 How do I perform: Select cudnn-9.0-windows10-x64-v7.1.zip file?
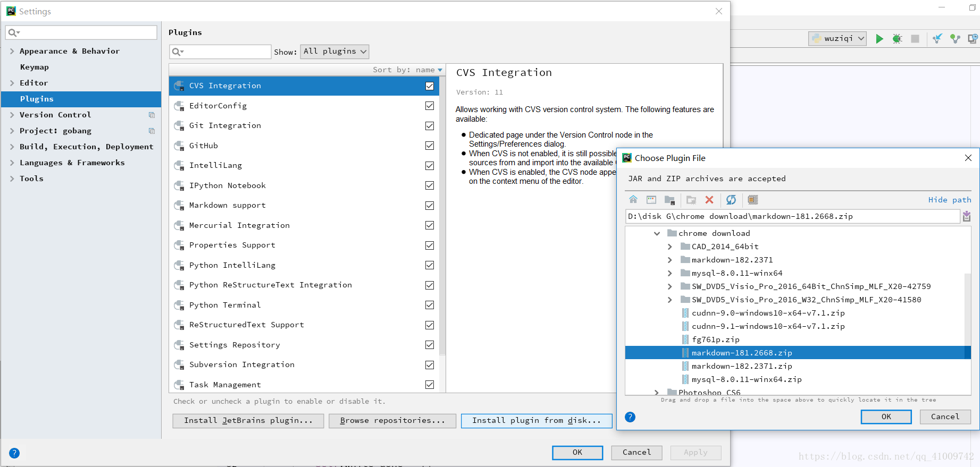pyautogui.click(x=768, y=313)
